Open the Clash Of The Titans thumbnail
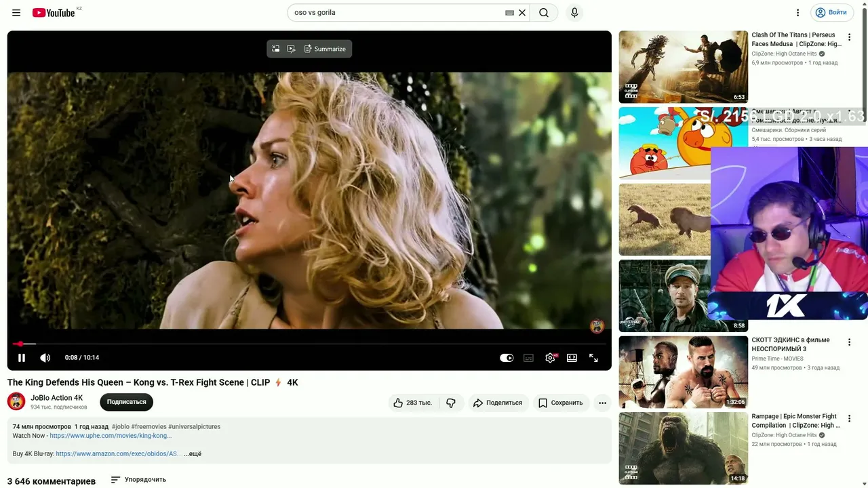 [x=683, y=66]
